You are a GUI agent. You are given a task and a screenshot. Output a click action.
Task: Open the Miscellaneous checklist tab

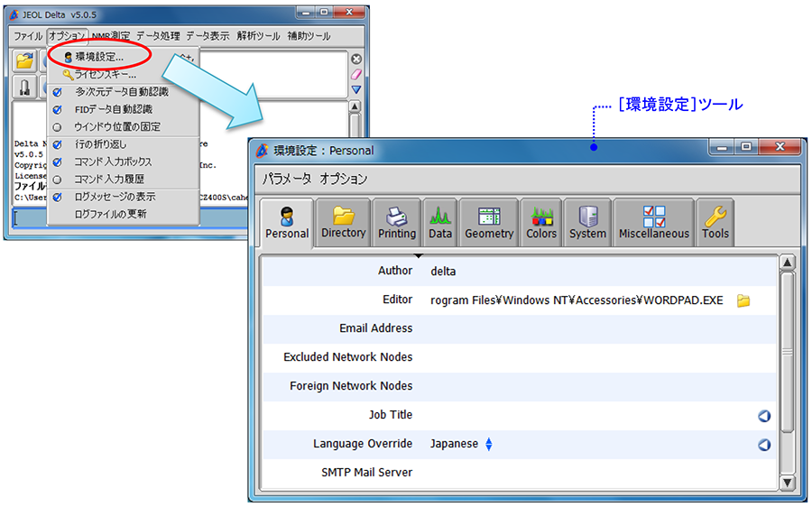(653, 222)
